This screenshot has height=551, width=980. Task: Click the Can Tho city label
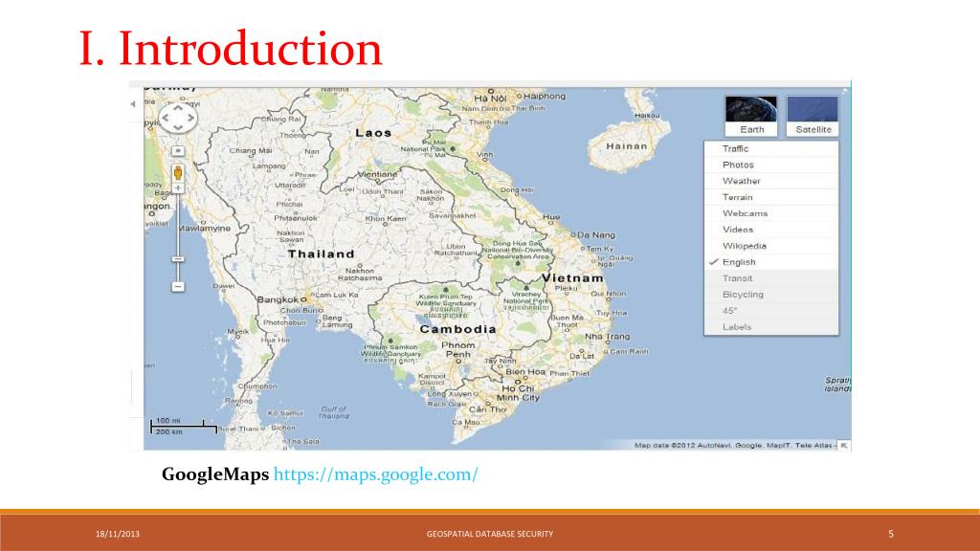[x=488, y=409]
